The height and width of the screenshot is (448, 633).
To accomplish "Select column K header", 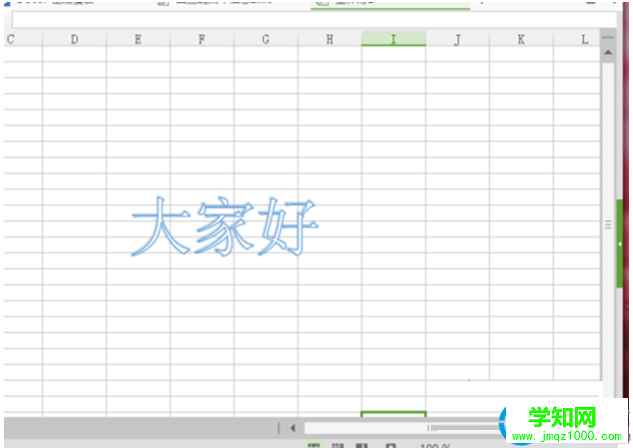I will point(521,39).
